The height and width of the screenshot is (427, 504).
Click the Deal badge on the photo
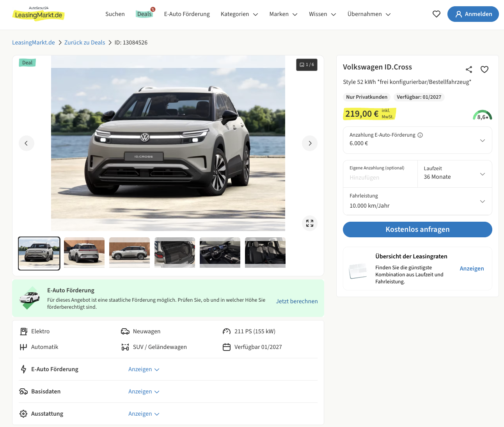point(27,62)
